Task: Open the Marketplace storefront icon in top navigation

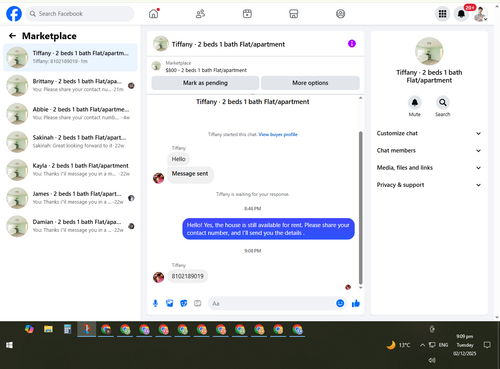Action: pyautogui.click(x=293, y=14)
